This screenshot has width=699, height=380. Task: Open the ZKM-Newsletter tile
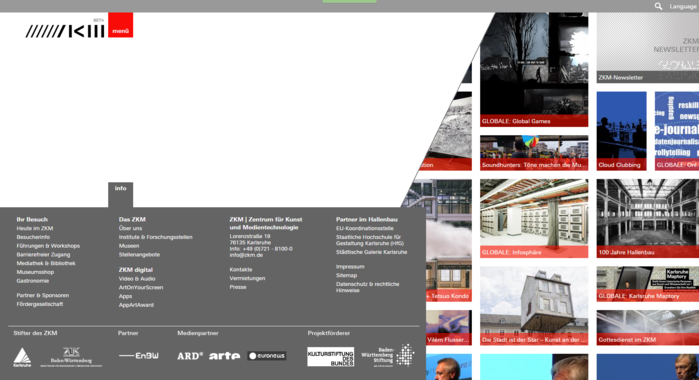point(648,47)
